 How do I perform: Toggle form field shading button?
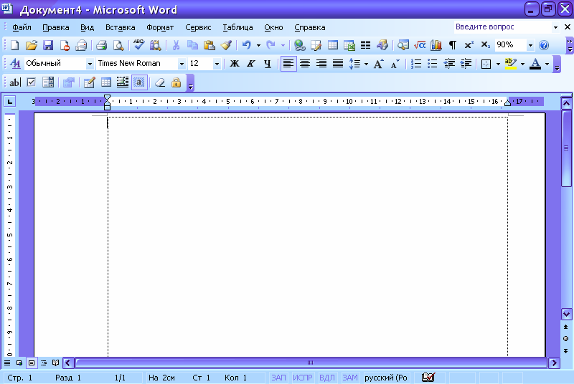coord(139,83)
